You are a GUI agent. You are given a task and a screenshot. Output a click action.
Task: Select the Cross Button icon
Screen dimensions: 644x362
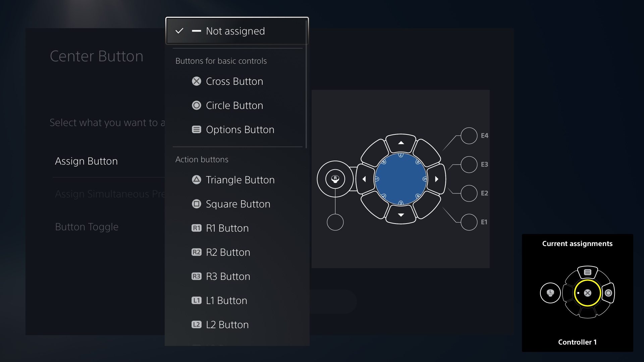[196, 81]
